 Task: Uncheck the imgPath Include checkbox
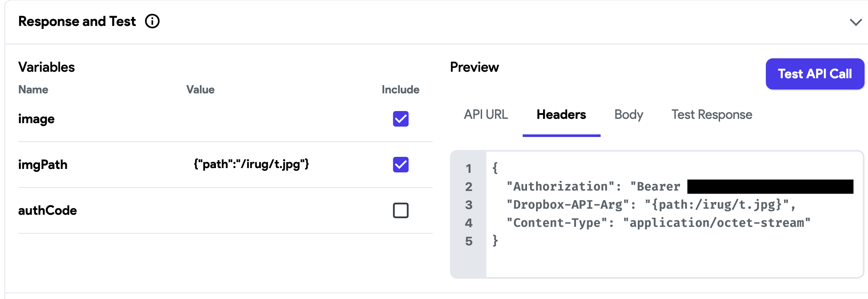pos(400,165)
